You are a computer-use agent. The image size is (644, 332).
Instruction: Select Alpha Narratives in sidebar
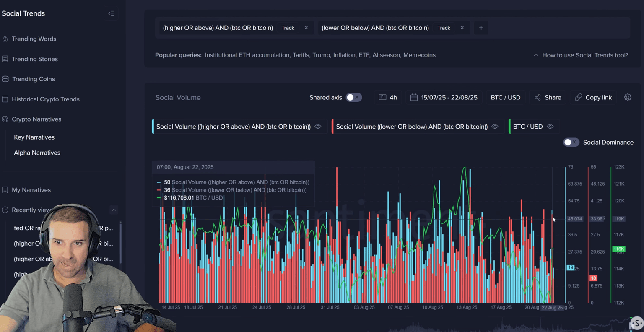click(x=37, y=153)
